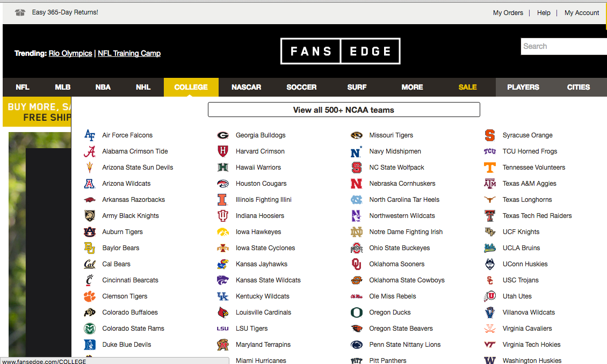Viewport: 607px width, 364px height.
Task: Open Oklahoma State Cowboys link
Action: click(407, 280)
